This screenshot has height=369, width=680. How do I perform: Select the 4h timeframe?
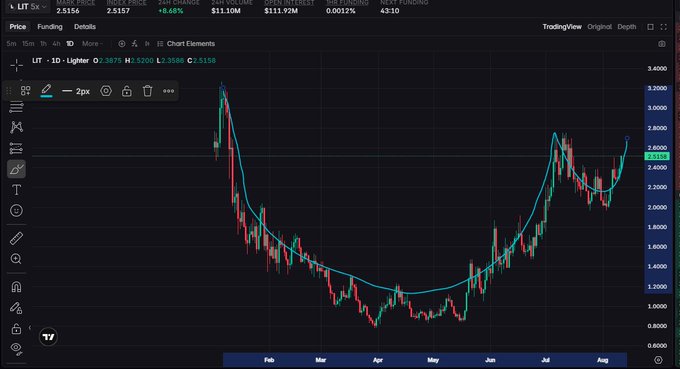(x=56, y=44)
